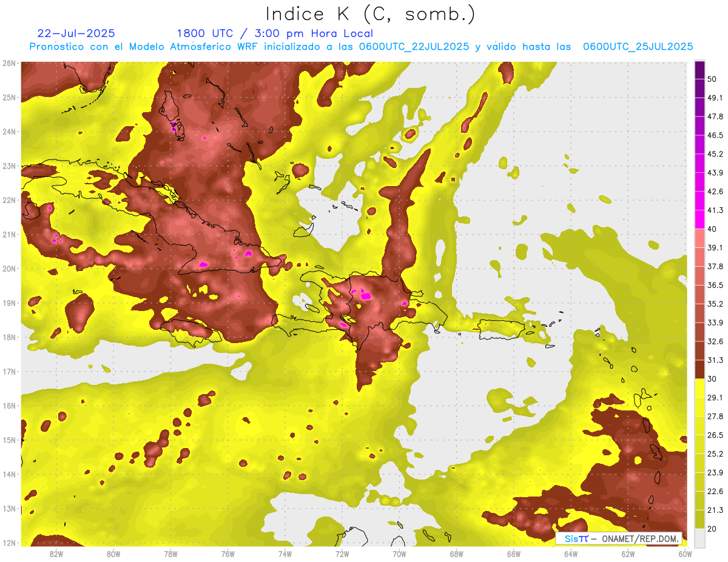Click the '78W' longitude label
Screen dimensions: 728x562
(x=170, y=554)
